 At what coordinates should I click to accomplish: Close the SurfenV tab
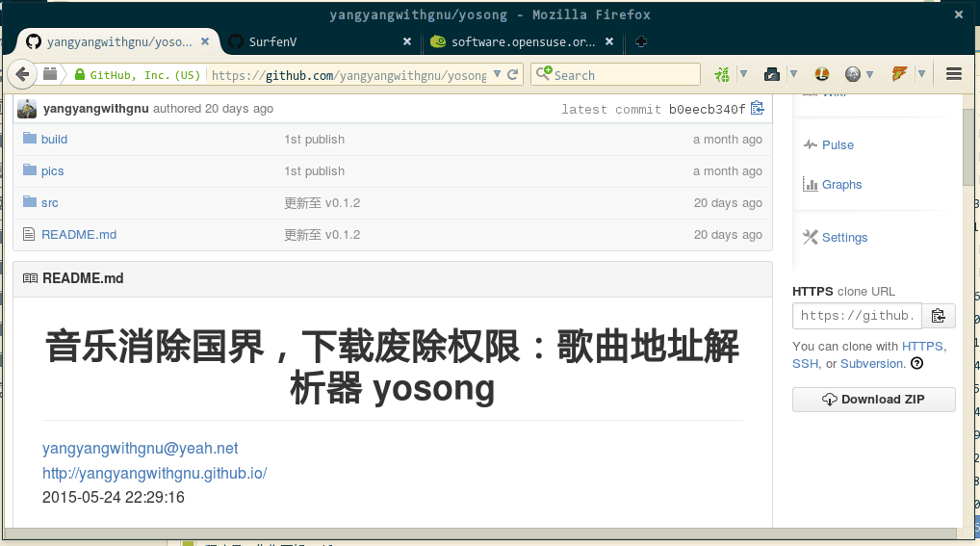pos(407,41)
